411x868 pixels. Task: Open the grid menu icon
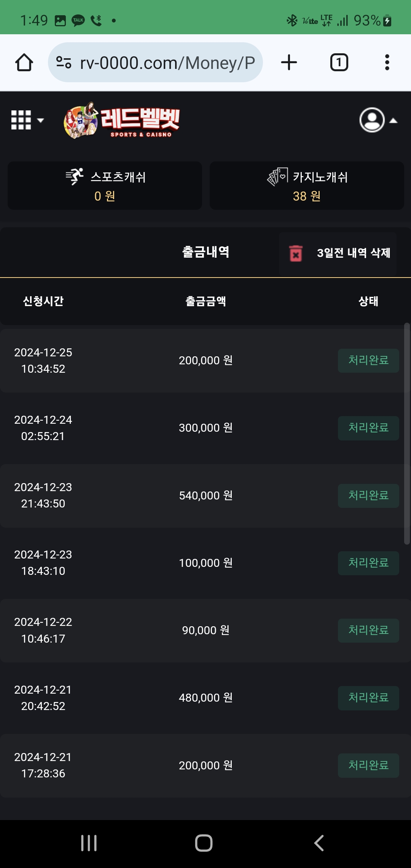point(27,120)
